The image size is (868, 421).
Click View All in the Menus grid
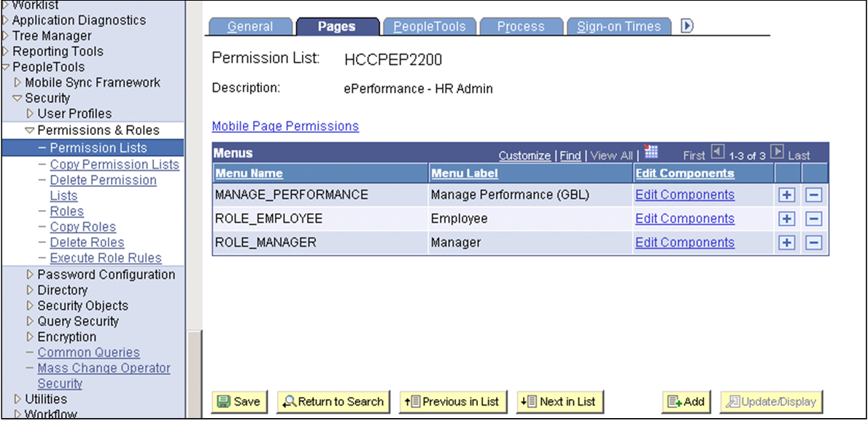(611, 155)
